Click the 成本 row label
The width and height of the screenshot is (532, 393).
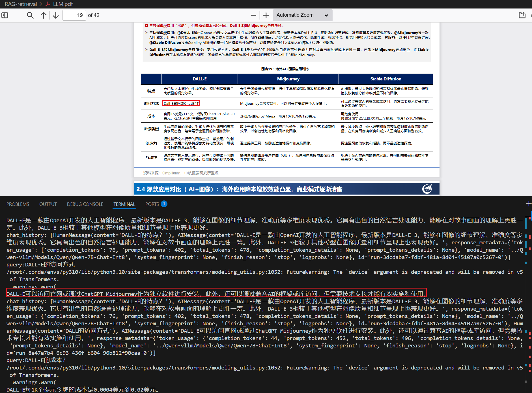(x=151, y=116)
